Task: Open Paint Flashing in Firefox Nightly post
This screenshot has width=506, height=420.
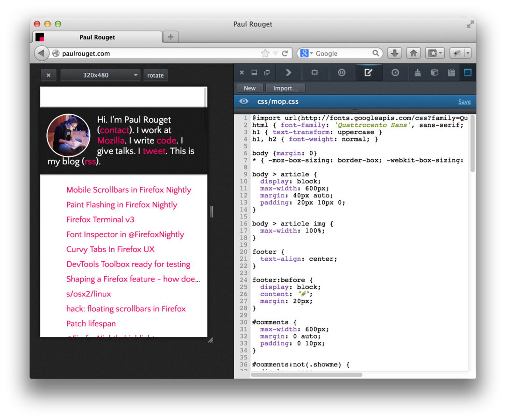Action: point(121,205)
